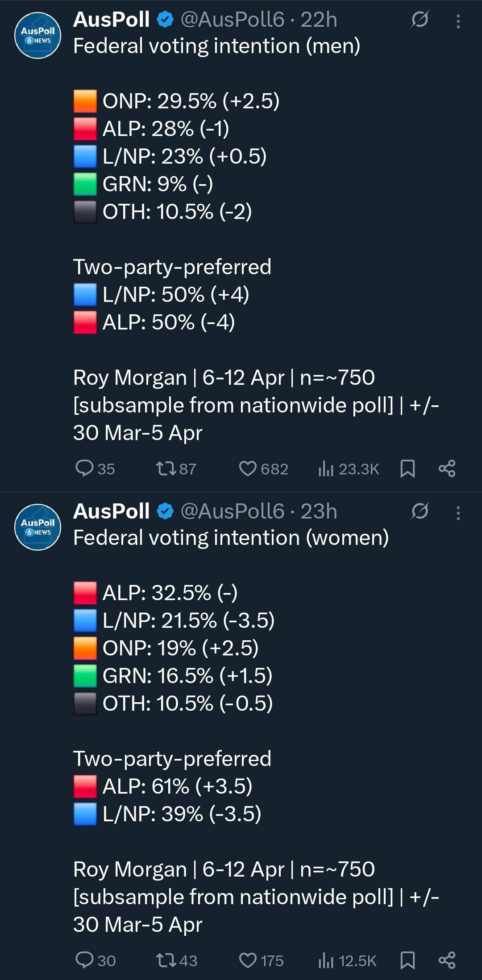Image resolution: width=482 pixels, height=980 pixels.
Task: Open AusPoll avatar on the second post
Action: [x=37, y=527]
